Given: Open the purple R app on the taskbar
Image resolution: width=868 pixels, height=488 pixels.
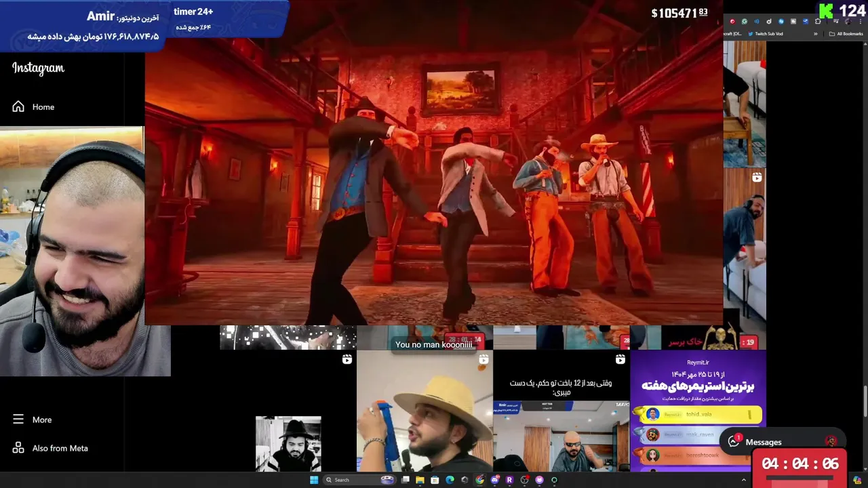Looking at the screenshot, I should coord(509,480).
